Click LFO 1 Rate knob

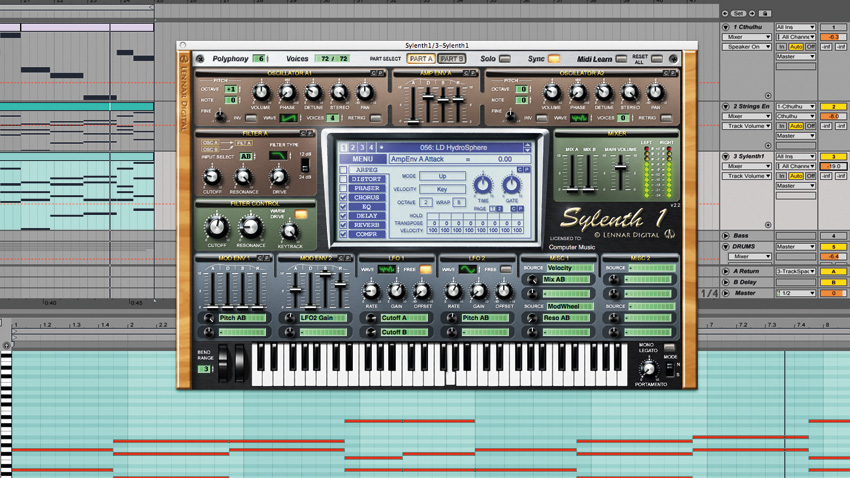[x=371, y=292]
